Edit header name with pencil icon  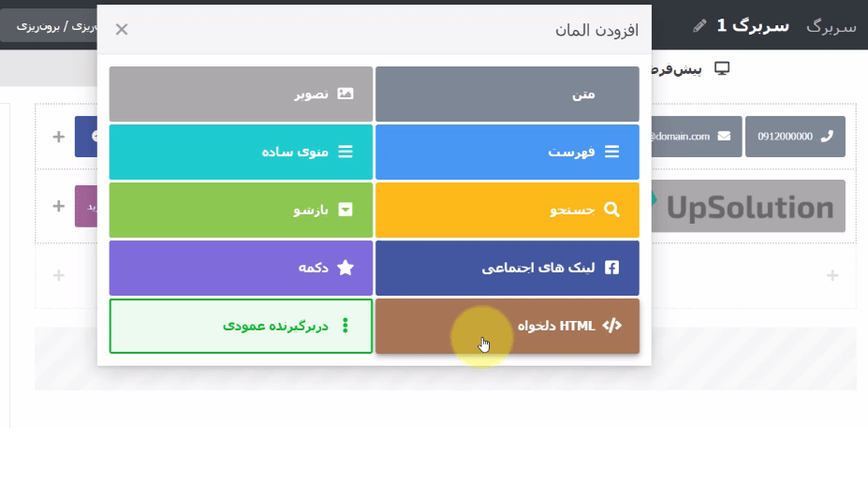(x=699, y=25)
